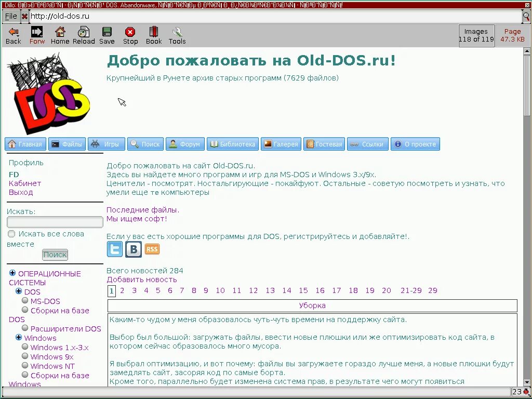Open the Windows 9x category
The width and height of the screenshot is (532, 399).
[x=52, y=357]
